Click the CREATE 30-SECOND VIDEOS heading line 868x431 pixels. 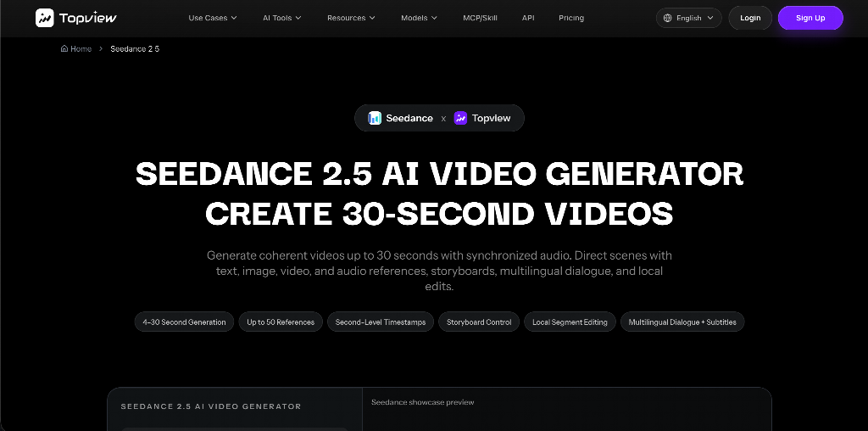coord(439,213)
